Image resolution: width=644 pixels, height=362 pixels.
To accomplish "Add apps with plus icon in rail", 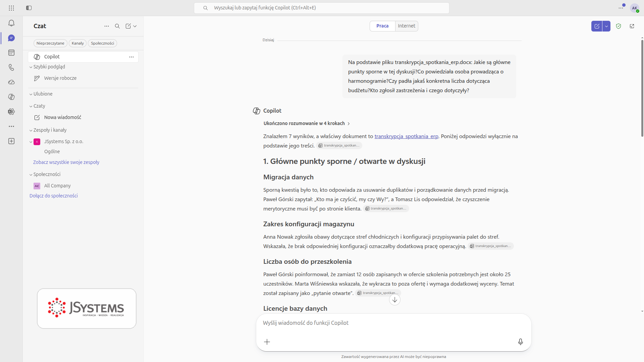I will [11, 141].
